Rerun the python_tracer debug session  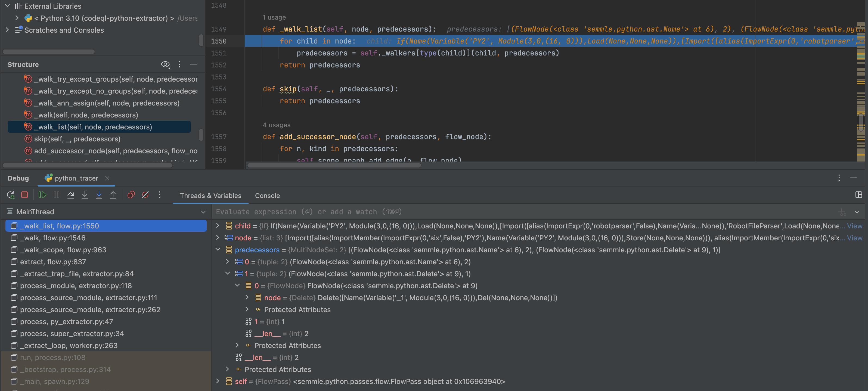(10, 195)
